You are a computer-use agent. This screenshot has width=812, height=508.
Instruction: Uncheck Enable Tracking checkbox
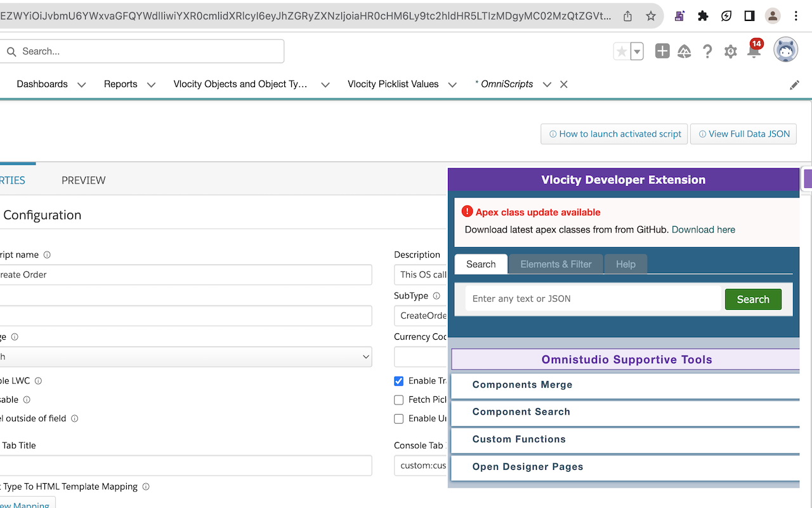pos(398,380)
